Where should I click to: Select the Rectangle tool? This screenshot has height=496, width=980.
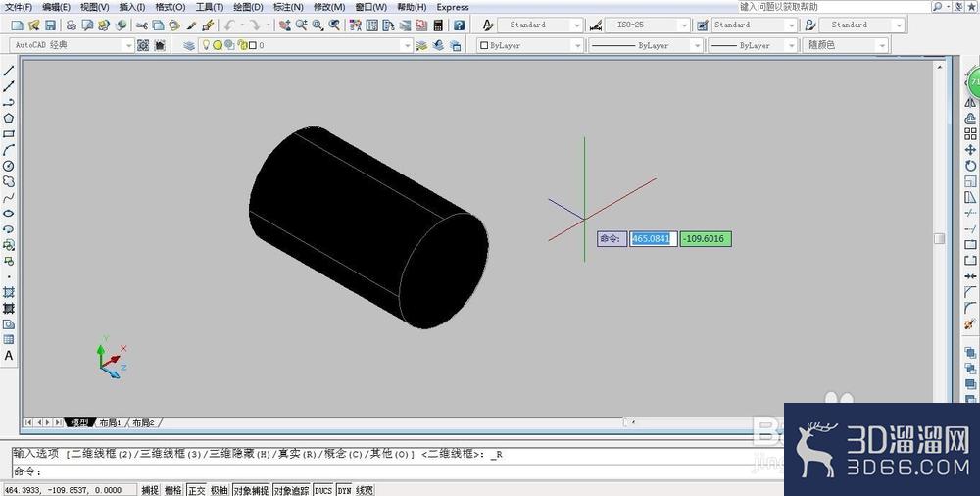[9, 134]
